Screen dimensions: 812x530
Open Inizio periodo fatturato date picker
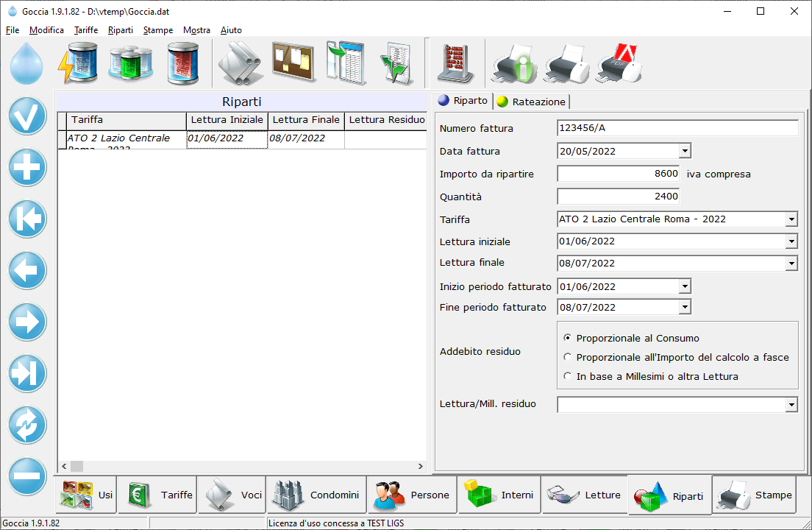coord(685,286)
